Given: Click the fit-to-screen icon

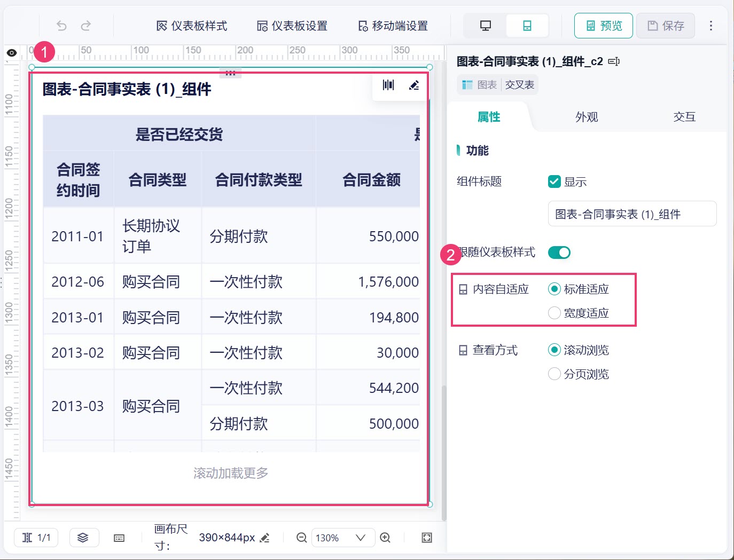Looking at the screenshot, I should pyautogui.click(x=427, y=538).
